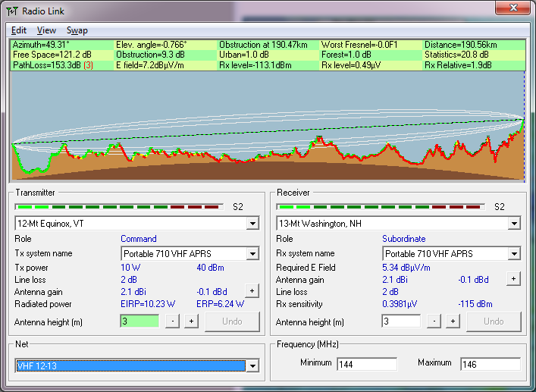Click the Statistics=20.8 dB readout
The image size is (536, 392).
[456, 55]
